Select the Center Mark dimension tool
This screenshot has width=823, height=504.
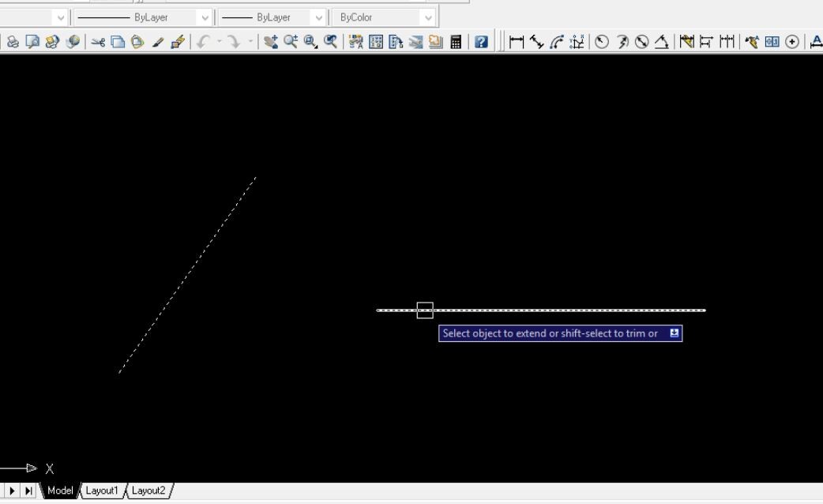[791, 43]
